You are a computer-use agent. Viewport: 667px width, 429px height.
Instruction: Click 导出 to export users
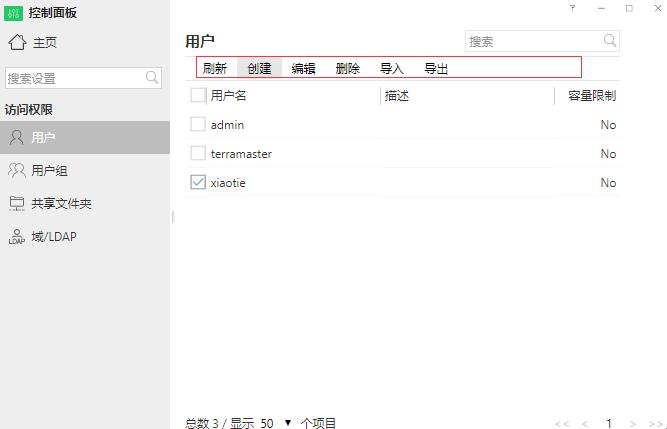[x=436, y=69]
